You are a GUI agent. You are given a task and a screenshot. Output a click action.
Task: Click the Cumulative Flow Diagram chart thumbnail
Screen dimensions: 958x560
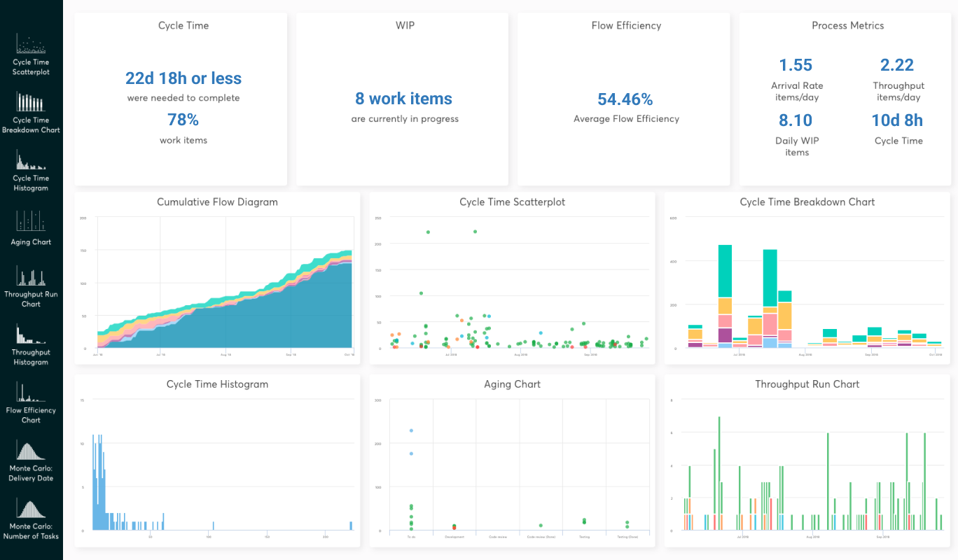point(217,283)
